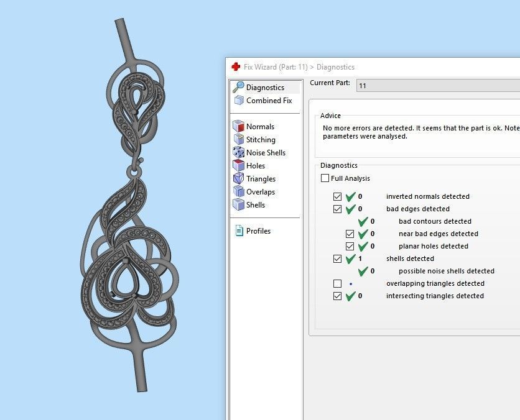Viewport: 520px width, 420px height.
Task: Click green checkmark beside near bad edges
Action: coord(363,234)
